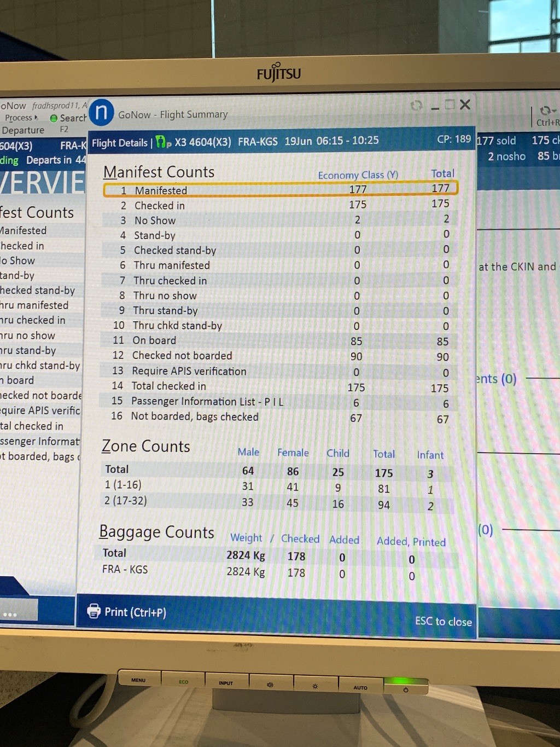Click the three-dots button at bottom left
Viewport: 560px width, 747px height.
(10, 614)
